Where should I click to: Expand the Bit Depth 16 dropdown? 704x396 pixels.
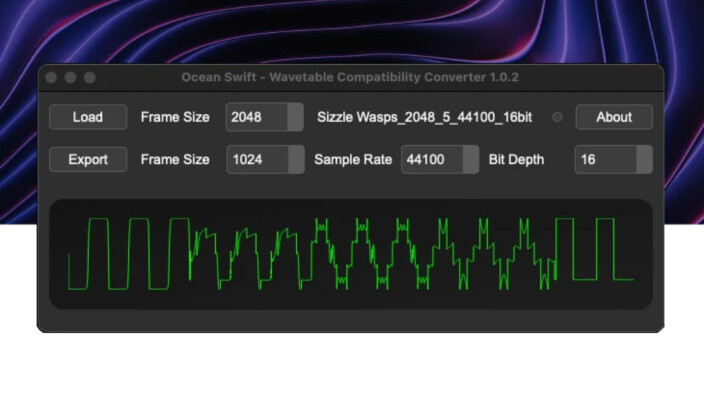tap(613, 159)
